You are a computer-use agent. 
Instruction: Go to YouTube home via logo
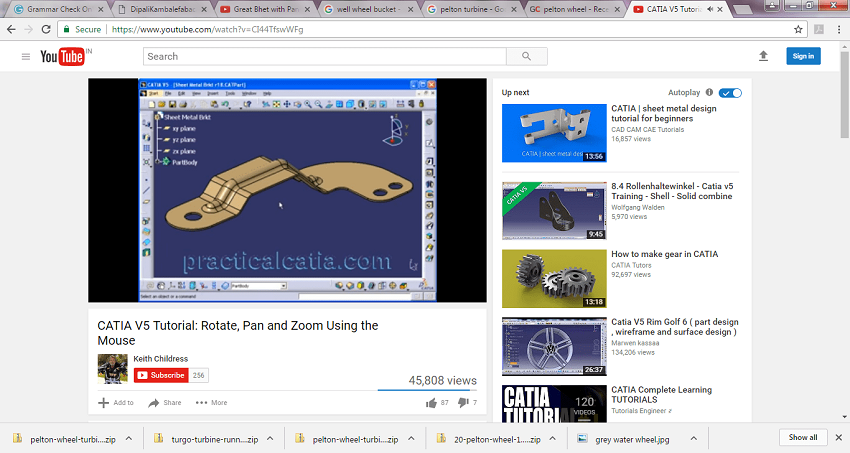pyautogui.click(x=63, y=56)
